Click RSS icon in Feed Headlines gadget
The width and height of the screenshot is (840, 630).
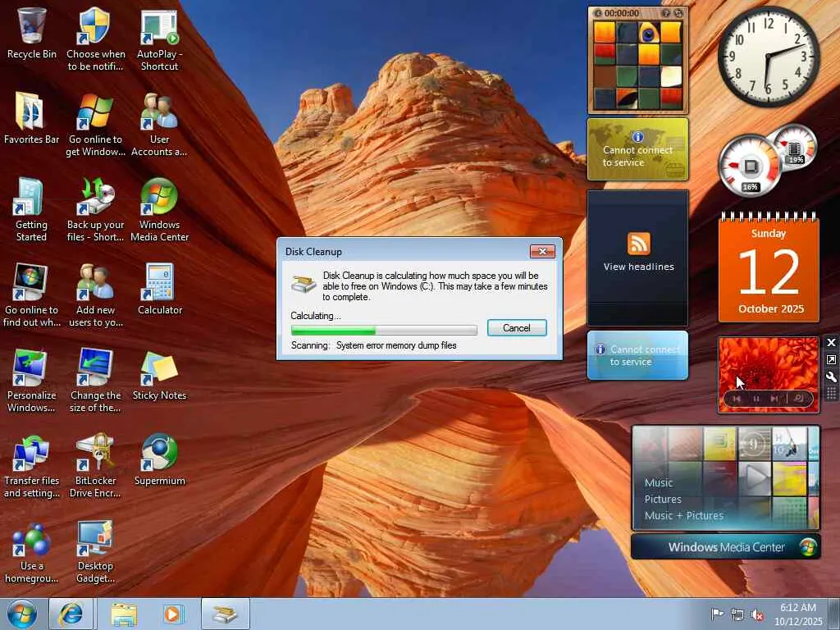pyautogui.click(x=638, y=244)
